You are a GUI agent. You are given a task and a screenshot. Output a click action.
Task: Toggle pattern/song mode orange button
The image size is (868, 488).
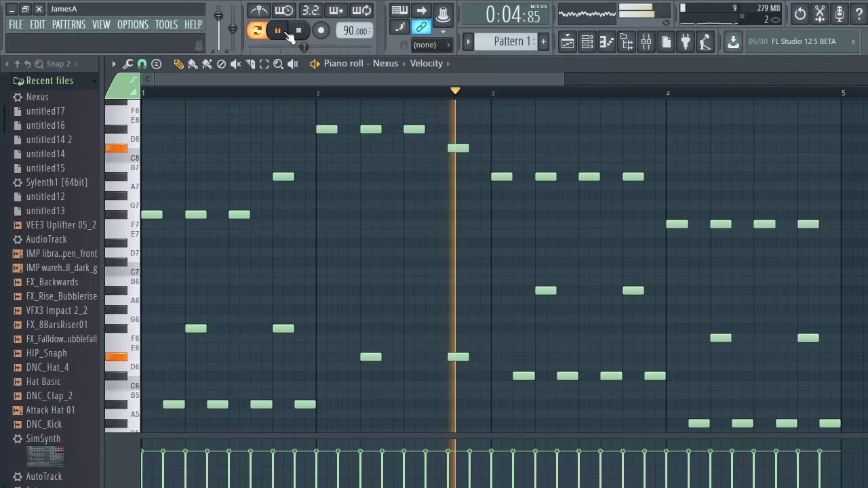tap(256, 30)
